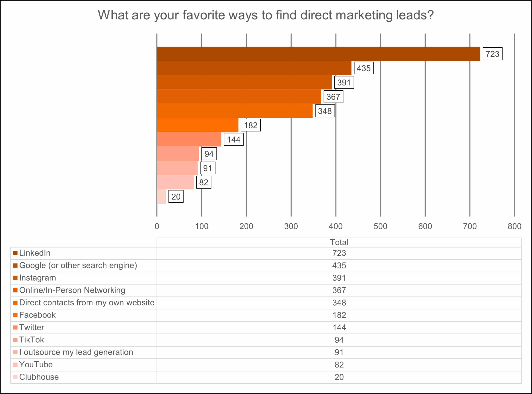This screenshot has height=394, width=532.
Task: Click the Clubhouse legend color swatch
Action: pos(16,377)
